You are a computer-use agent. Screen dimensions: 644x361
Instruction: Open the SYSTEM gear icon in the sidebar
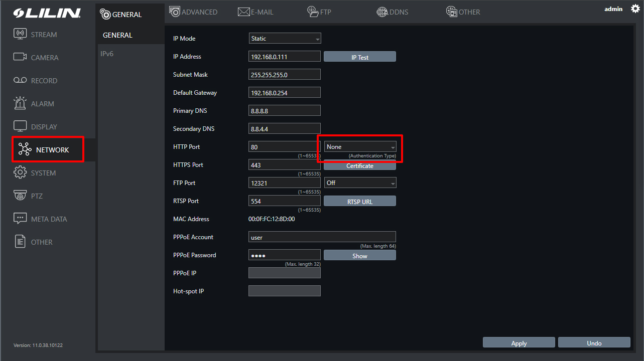click(20, 172)
